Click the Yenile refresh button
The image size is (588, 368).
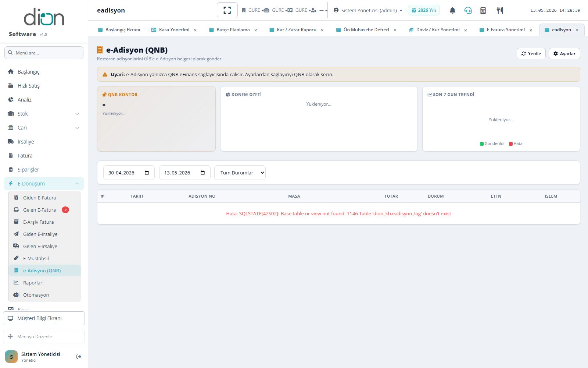click(531, 53)
